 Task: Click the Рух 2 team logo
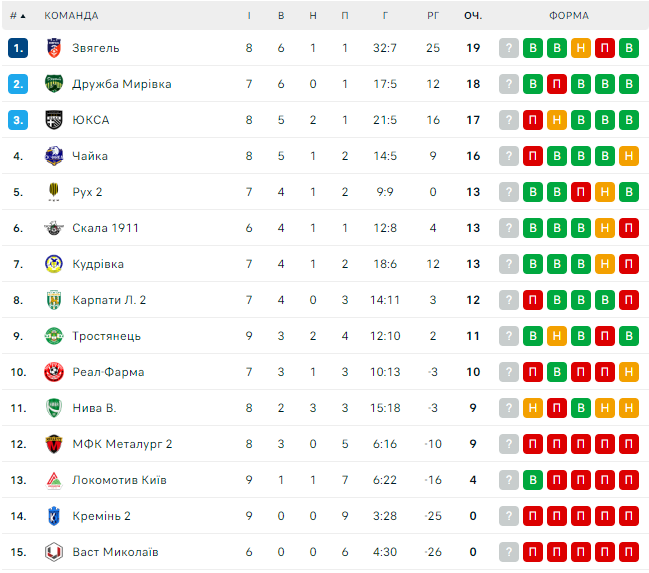pos(54,192)
